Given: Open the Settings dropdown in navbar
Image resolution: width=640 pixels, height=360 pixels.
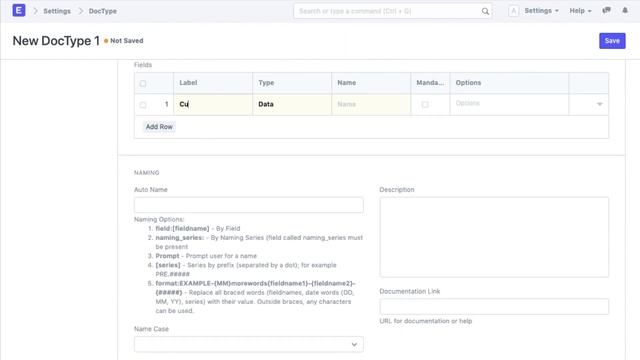Looking at the screenshot, I should [x=541, y=11].
